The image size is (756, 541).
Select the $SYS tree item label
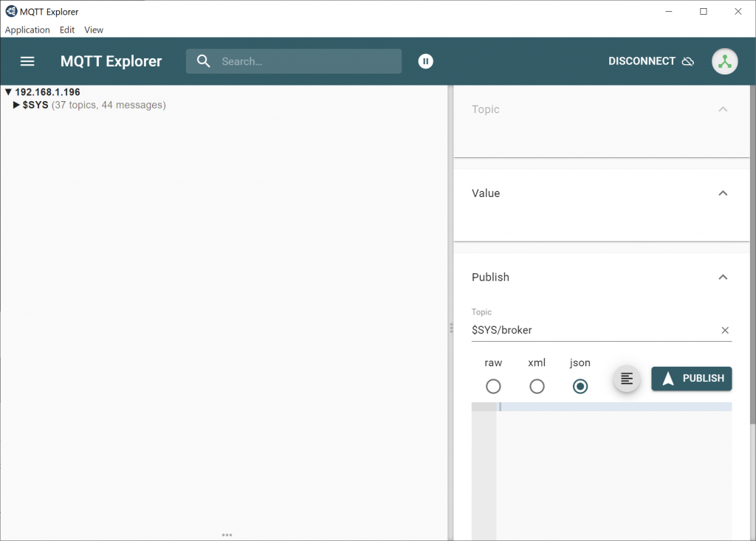click(x=35, y=105)
